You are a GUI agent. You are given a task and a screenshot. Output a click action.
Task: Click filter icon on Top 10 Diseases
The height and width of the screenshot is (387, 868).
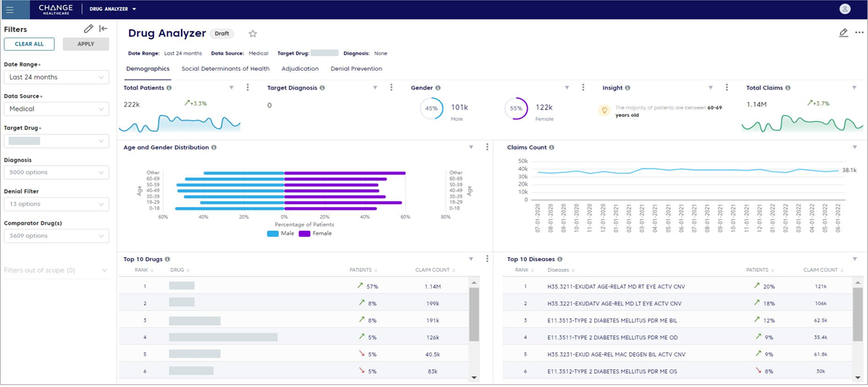coord(854,259)
